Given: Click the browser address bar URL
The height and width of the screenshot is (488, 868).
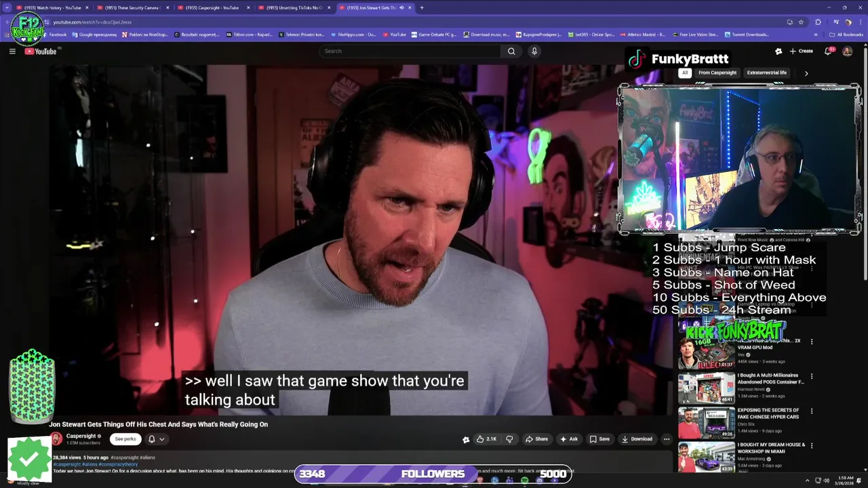Looking at the screenshot, I should [92, 22].
